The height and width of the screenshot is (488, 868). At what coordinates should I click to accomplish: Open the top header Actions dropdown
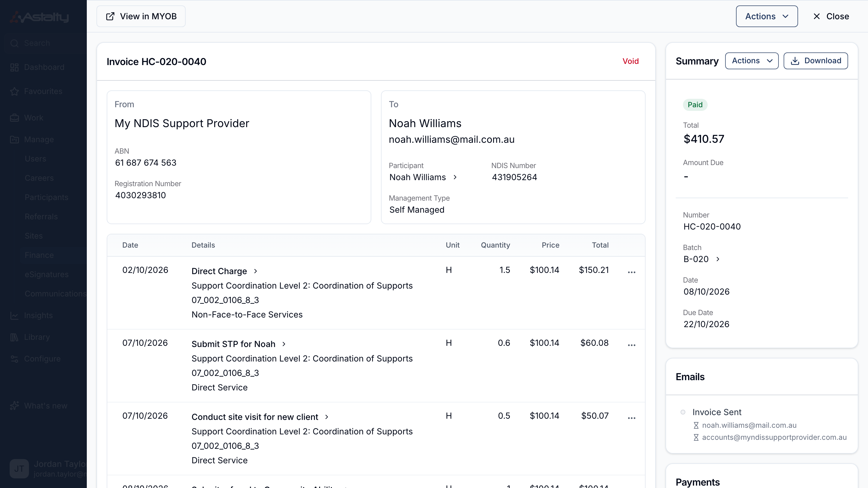(x=766, y=16)
